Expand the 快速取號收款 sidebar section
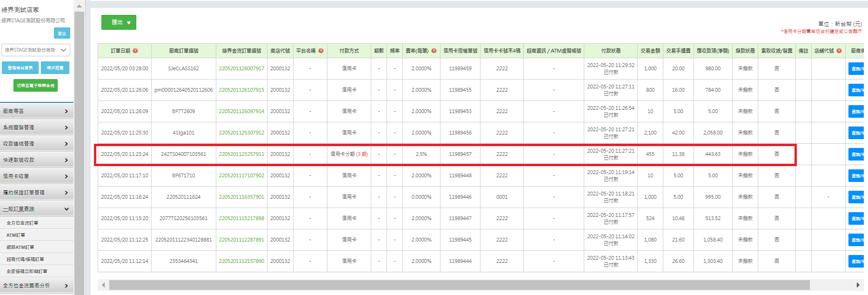Screen dimensions: 868x295 (37, 160)
